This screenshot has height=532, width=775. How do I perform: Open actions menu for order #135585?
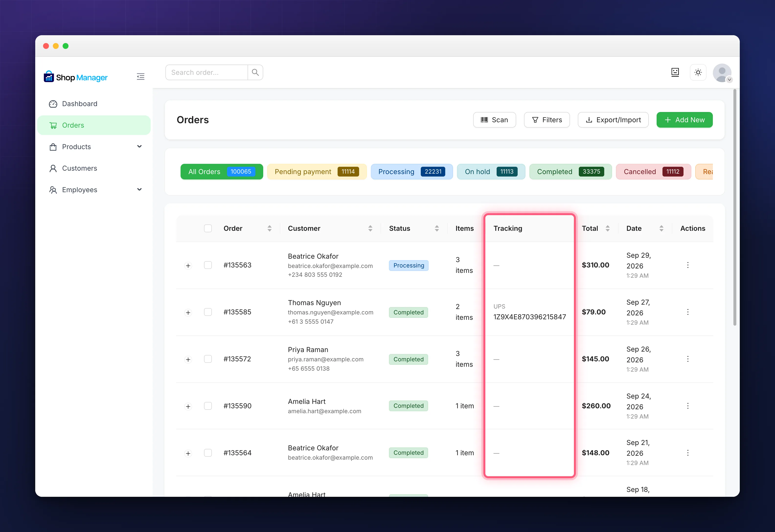point(688,312)
